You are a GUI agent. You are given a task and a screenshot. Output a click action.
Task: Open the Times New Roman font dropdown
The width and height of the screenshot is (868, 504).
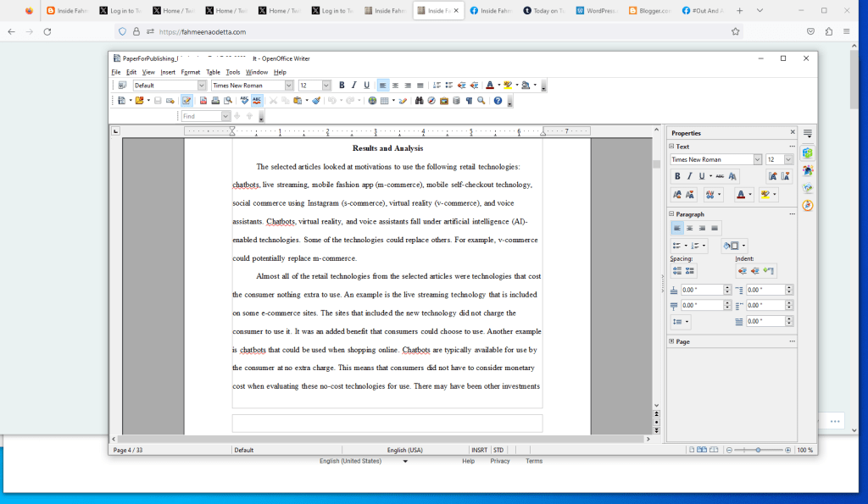(x=289, y=85)
